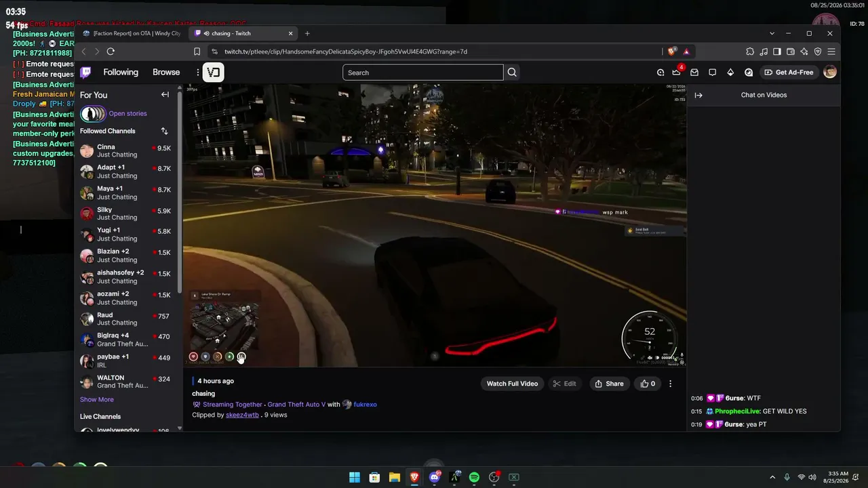Open Microsoft Store from the taskbar

coord(374,477)
